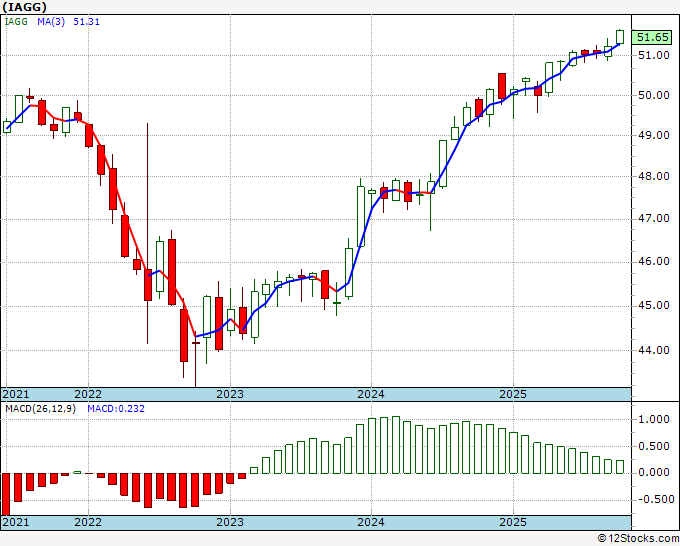
Task: Click the 0.000 MACD axis label
Action: pyautogui.click(x=654, y=473)
